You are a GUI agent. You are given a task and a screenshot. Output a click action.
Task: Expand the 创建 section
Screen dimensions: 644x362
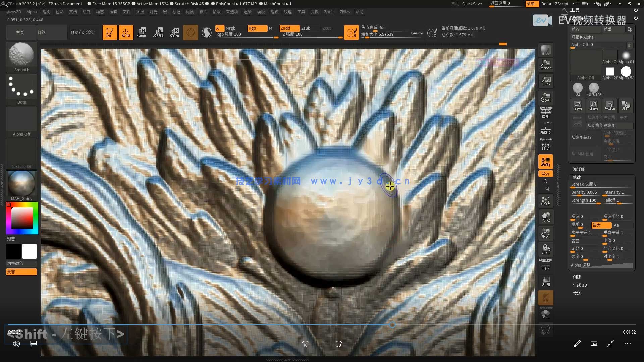(577, 277)
